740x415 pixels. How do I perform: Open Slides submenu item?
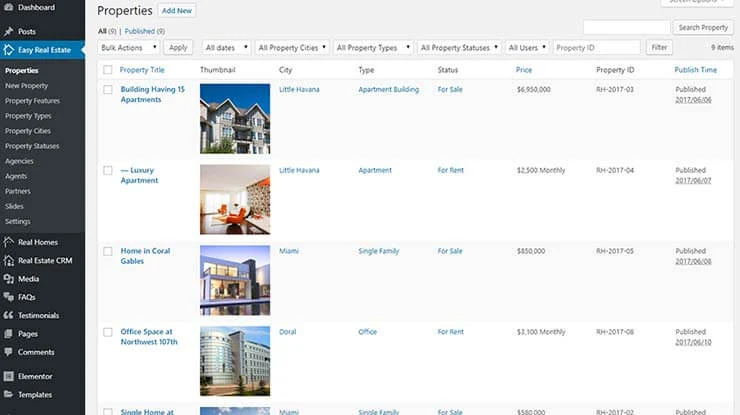coord(14,206)
